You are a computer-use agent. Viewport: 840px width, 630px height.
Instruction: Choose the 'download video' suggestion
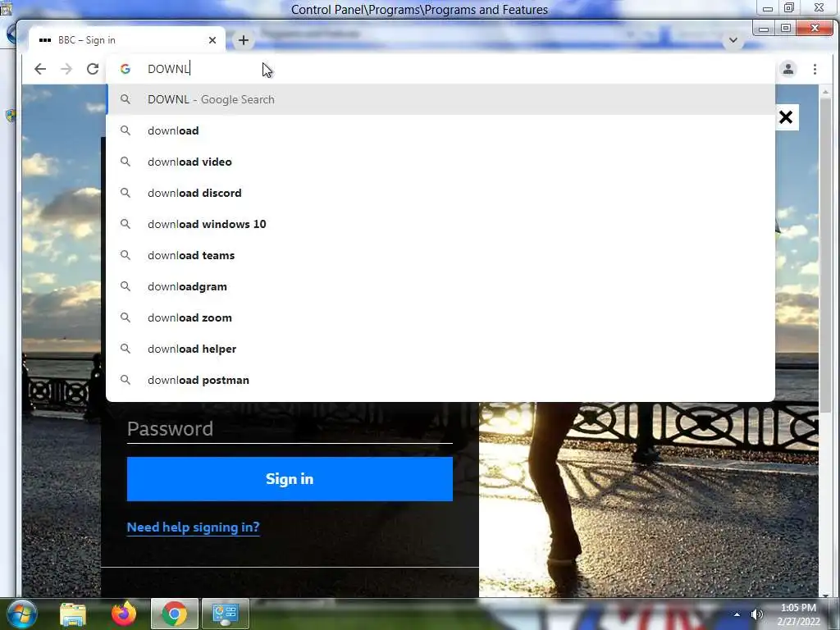click(441, 162)
